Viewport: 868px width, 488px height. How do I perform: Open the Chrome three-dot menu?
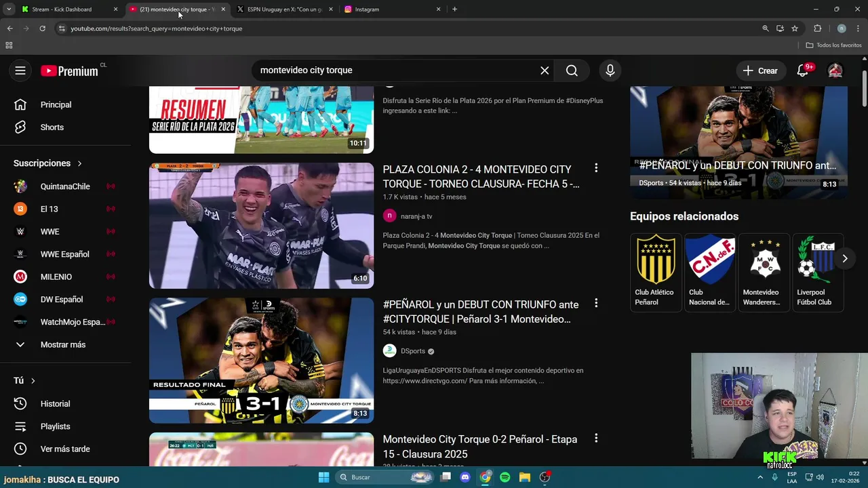(859, 28)
